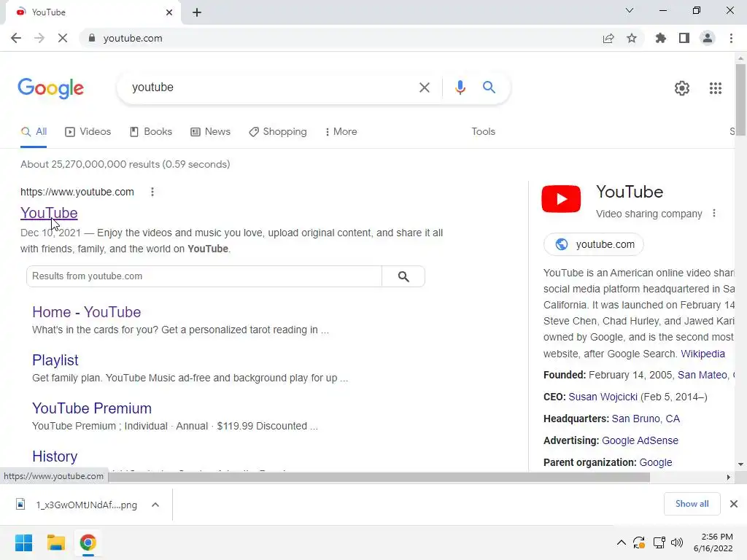Open the share this page icon
Screen dimensions: 747x560
pyautogui.click(x=608, y=38)
